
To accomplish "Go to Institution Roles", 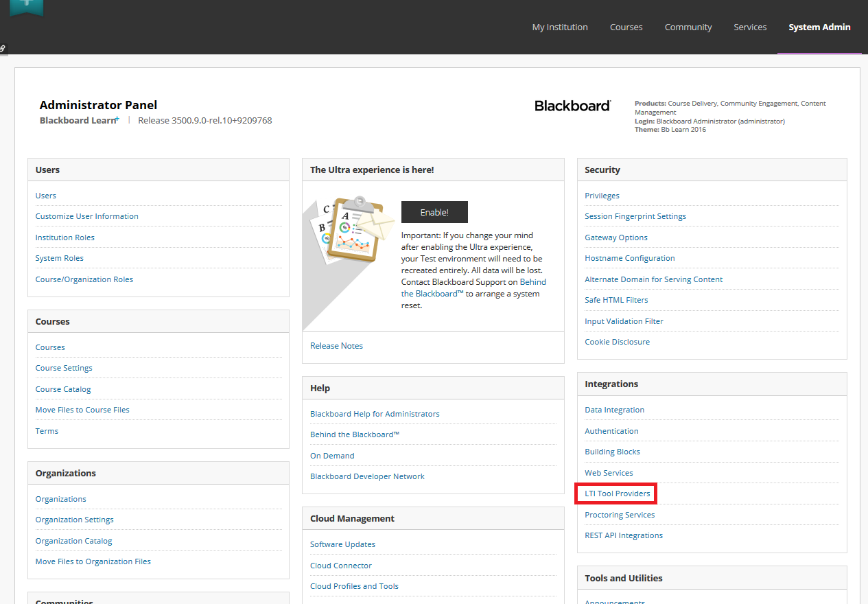I will [65, 237].
